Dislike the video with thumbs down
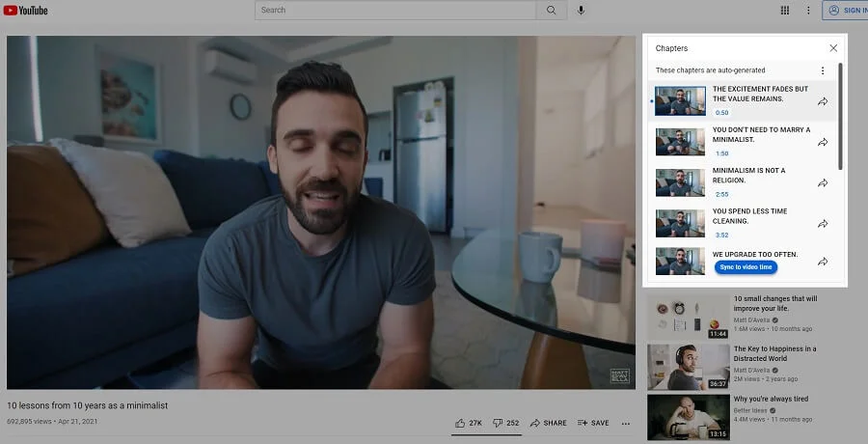The width and height of the screenshot is (868, 444). click(505, 423)
